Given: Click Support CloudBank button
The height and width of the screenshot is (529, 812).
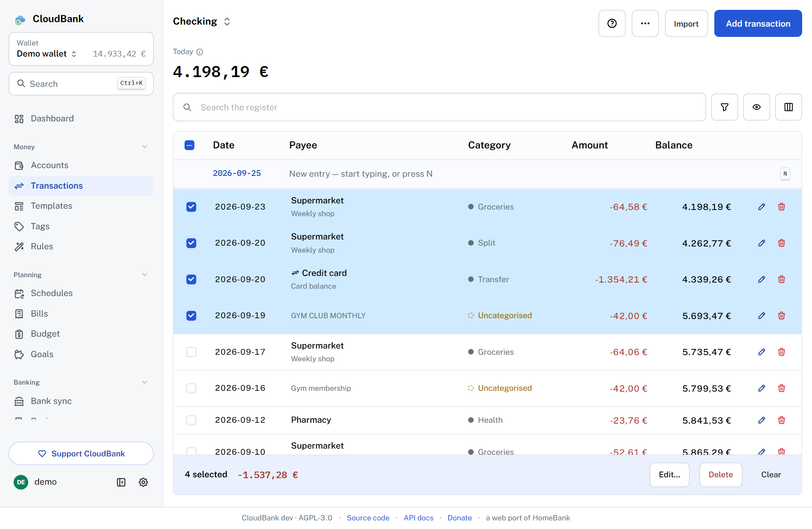Looking at the screenshot, I should pos(81,453).
